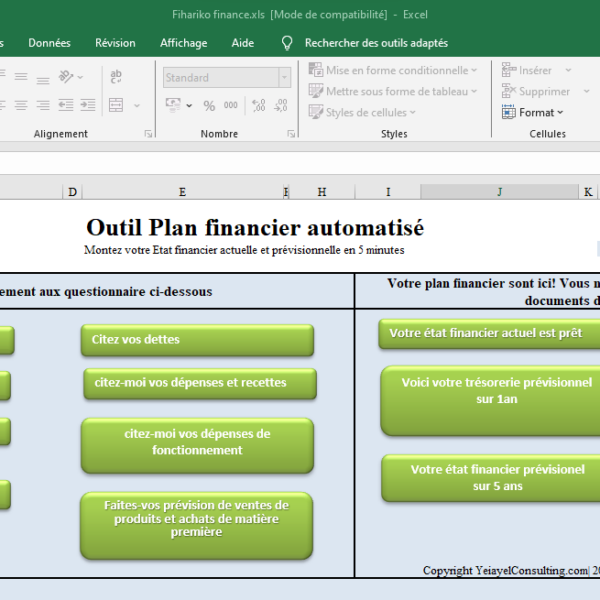Apply percent style format
The width and height of the screenshot is (600, 600).
point(209,106)
